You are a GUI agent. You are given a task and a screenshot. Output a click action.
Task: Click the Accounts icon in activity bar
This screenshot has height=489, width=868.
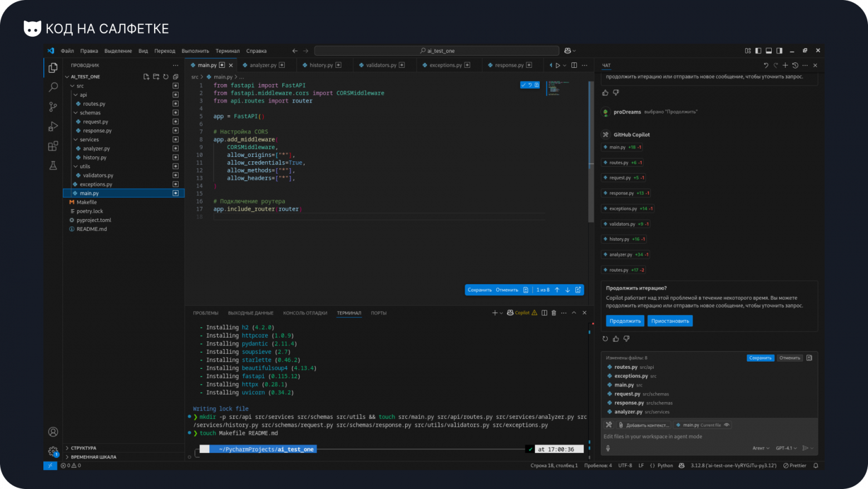(53, 432)
